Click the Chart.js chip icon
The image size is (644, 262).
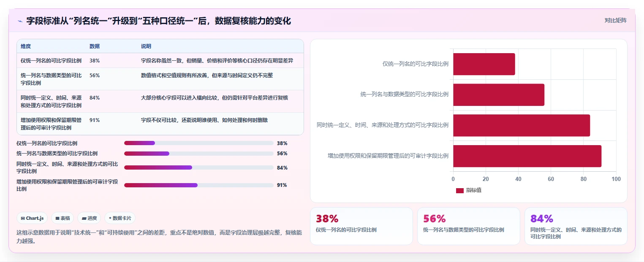click(23, 219)
